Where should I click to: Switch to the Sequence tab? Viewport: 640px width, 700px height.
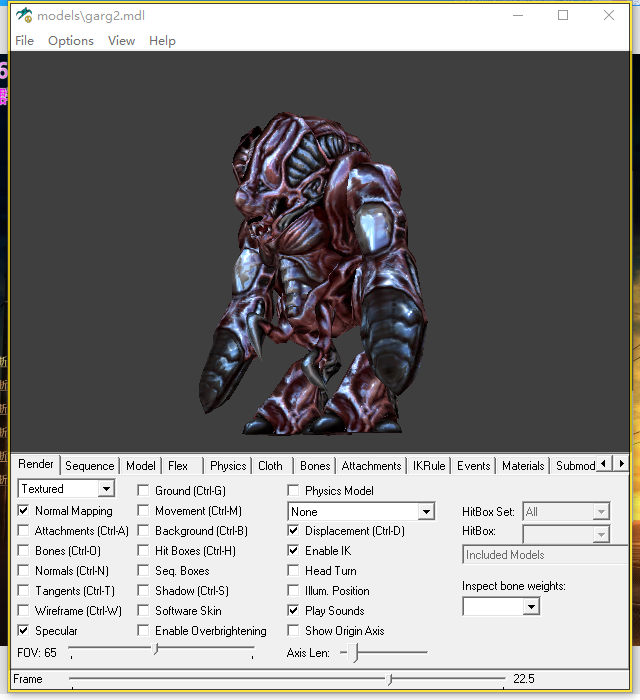pos(90,466)
